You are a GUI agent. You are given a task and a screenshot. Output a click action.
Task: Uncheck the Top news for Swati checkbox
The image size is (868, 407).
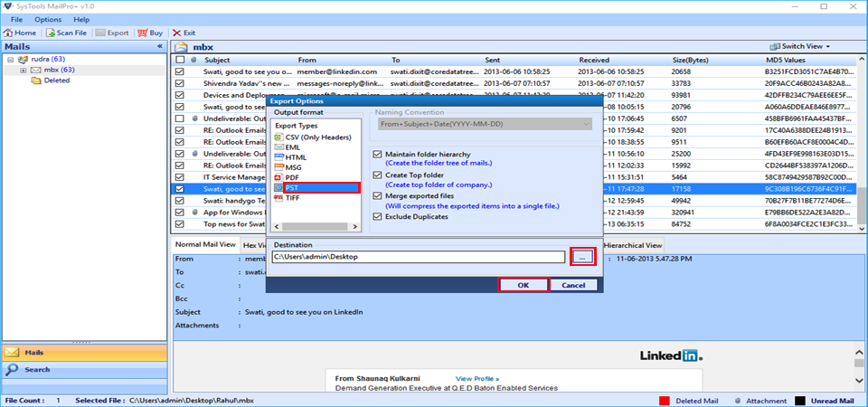180,224
